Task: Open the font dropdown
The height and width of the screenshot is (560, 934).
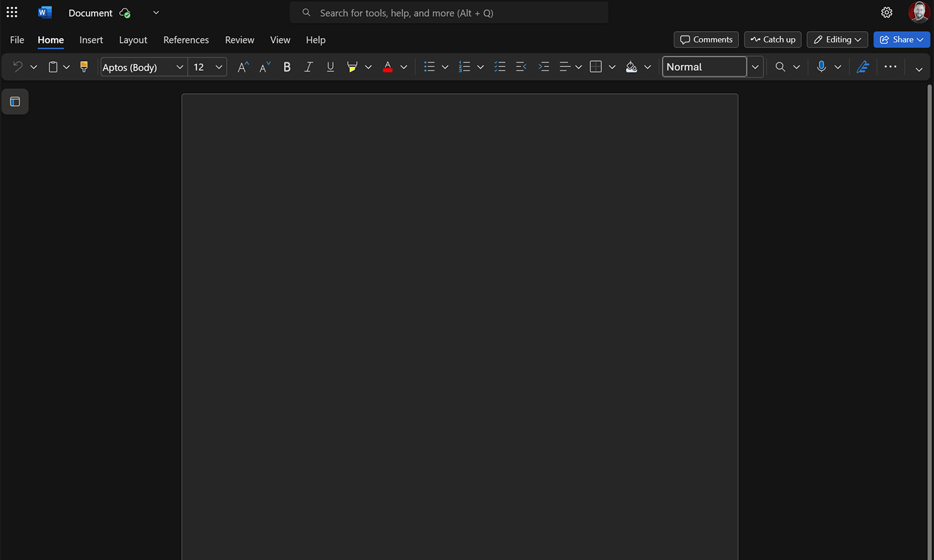Action: [179, 67]
